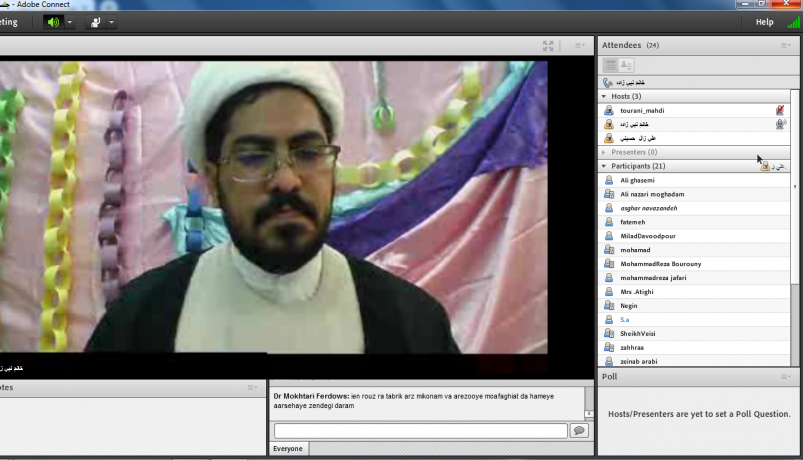Select the Everyone chat tab

tap(288, 449)
